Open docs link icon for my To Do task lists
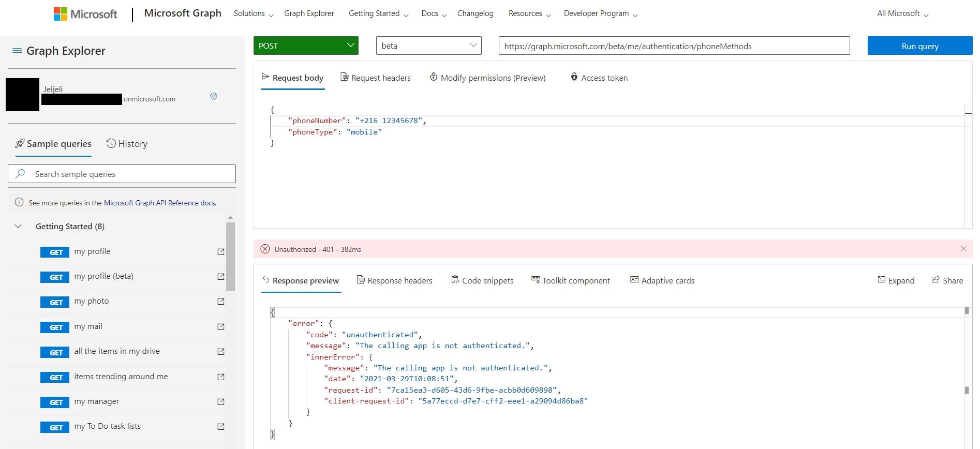 (x=221, y=426)
